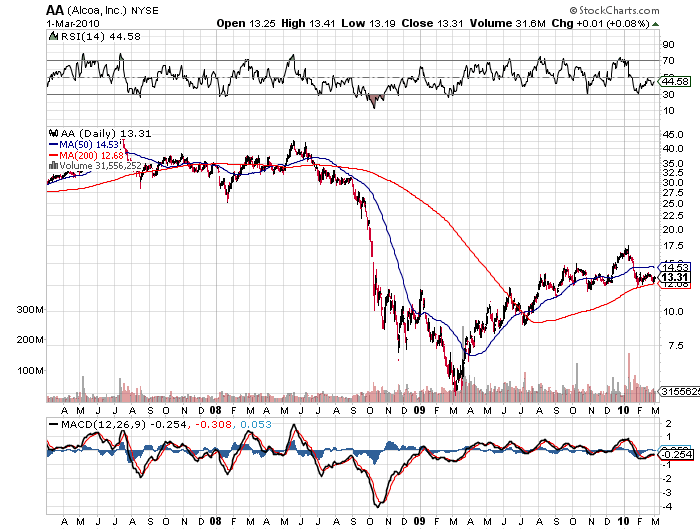Click the 14.53 MA(50) flag on the price axis
Viewport: 700px width, 530px height.
click(x=675, y=267)
